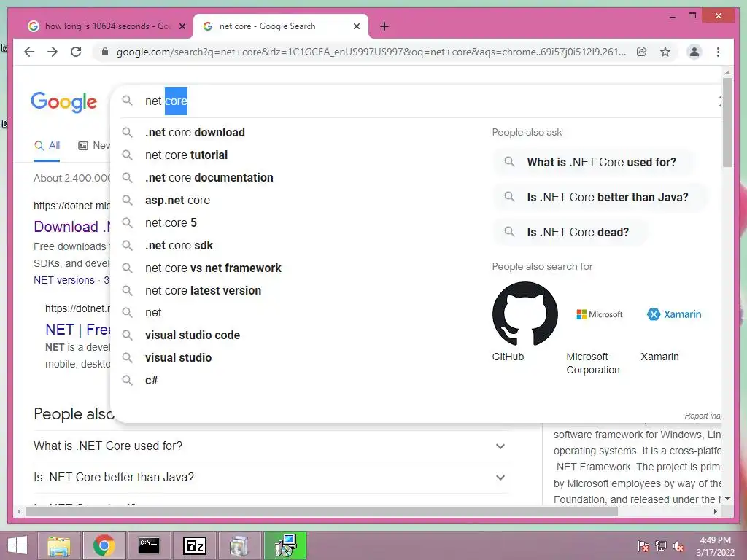Close the 'how long is 10634 seconds' tab
Viewport: 747px width, 560px height.
(182, 27)
